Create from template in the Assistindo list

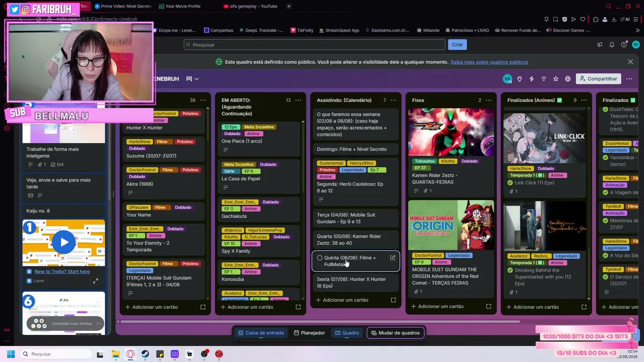(x=393, y=300)
